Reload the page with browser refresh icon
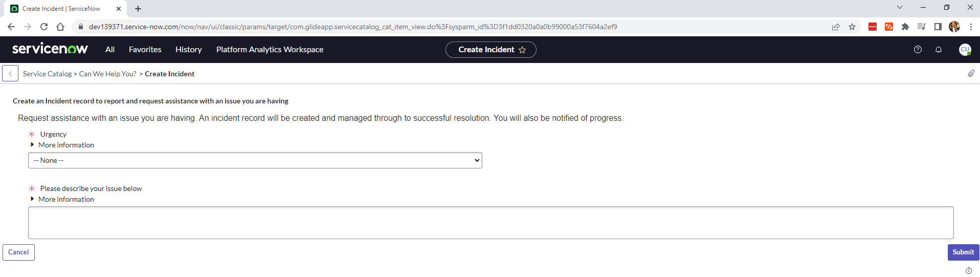The height and width of the screenshot is (277, 980). point(44,27)
